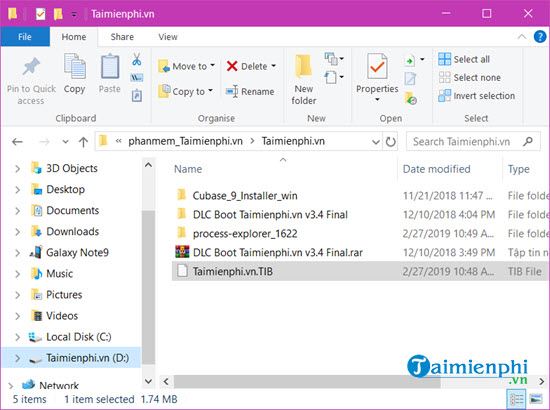This screenshot has width=550, height=410.
Task: Select Galaxy Note9 in navigation pane
Action: click(77, 253)
